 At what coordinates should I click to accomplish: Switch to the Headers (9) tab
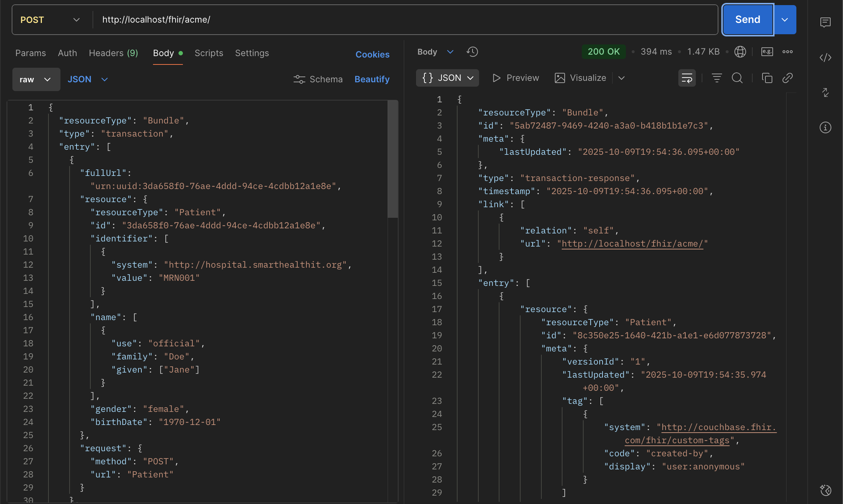[x=113, y=53]
